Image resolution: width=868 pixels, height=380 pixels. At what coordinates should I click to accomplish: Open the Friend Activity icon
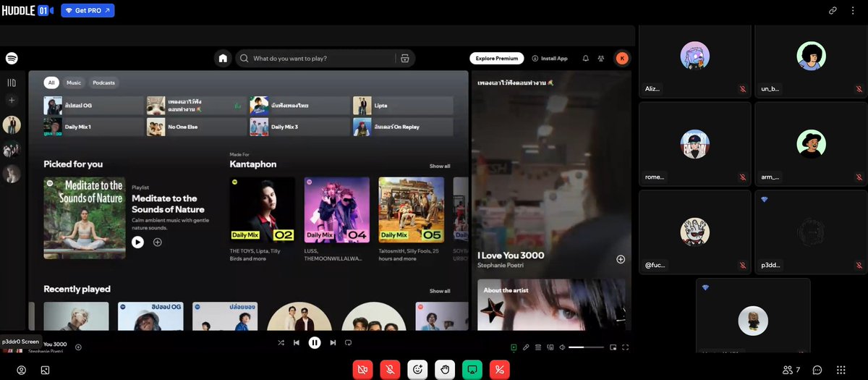pos(601,59)
